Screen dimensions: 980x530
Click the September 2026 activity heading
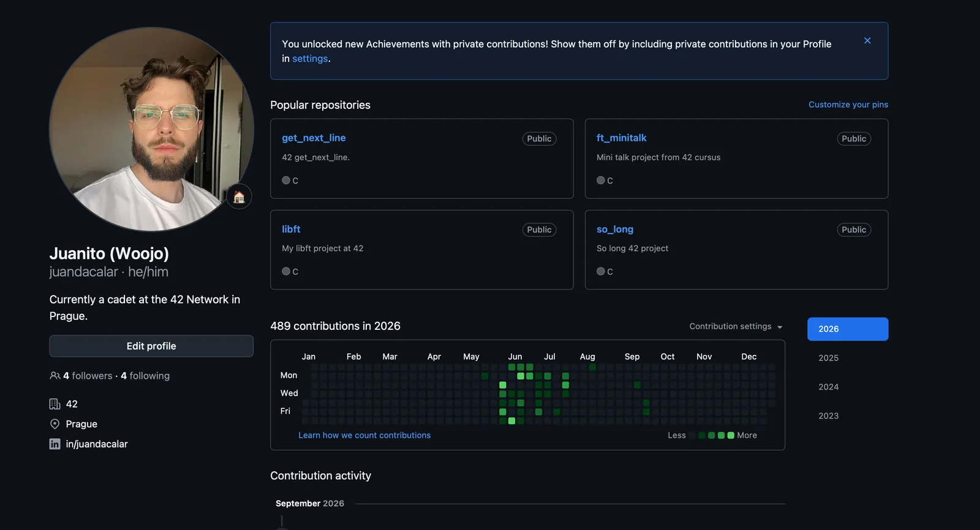(310, 504)
